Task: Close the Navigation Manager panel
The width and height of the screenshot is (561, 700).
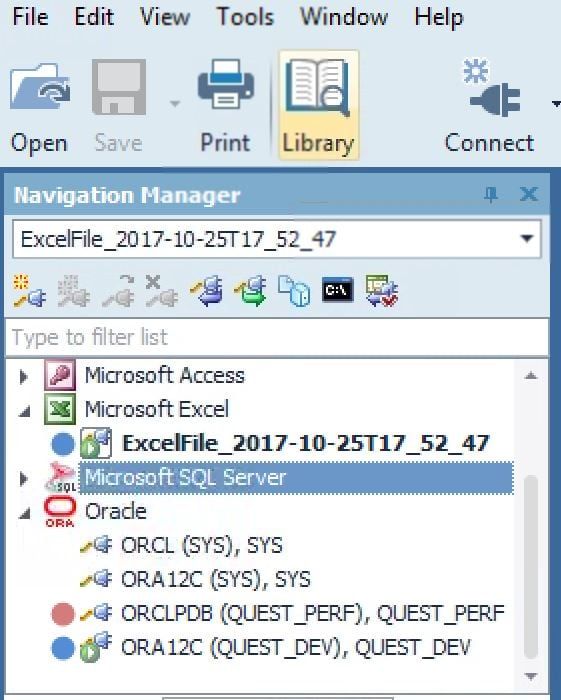Action: pyautogui.click(x=529, y=194)
